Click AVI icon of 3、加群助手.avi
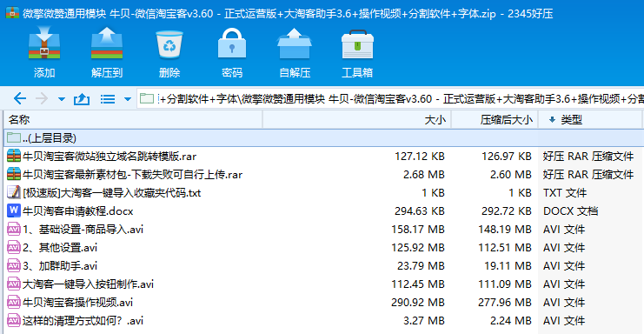Screen dimensions: 644x334 click(x=14, y=265)
